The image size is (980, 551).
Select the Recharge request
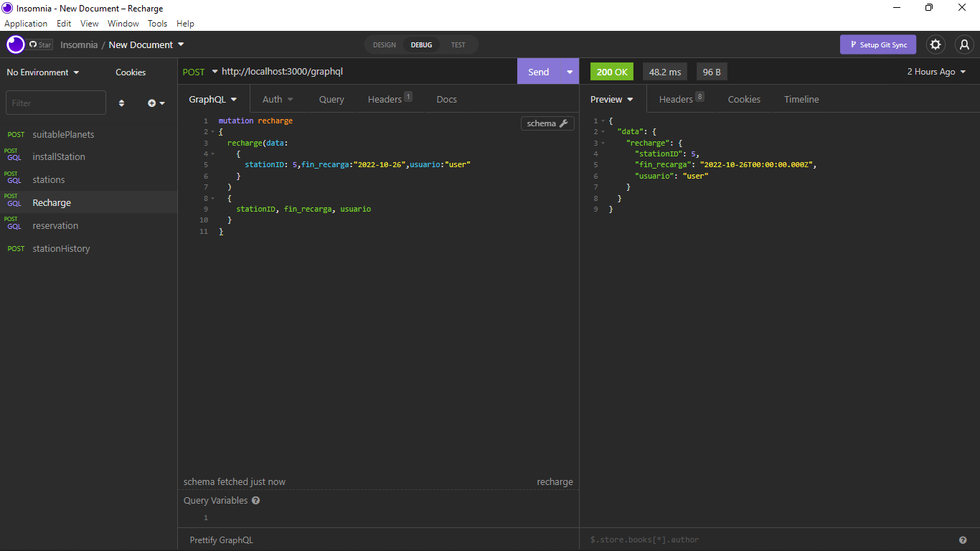point(88,202)
